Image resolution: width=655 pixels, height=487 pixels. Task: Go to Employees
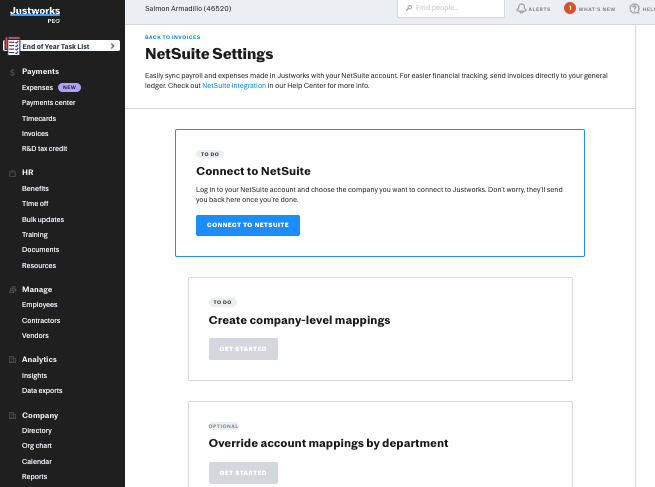tap(40, 305)
